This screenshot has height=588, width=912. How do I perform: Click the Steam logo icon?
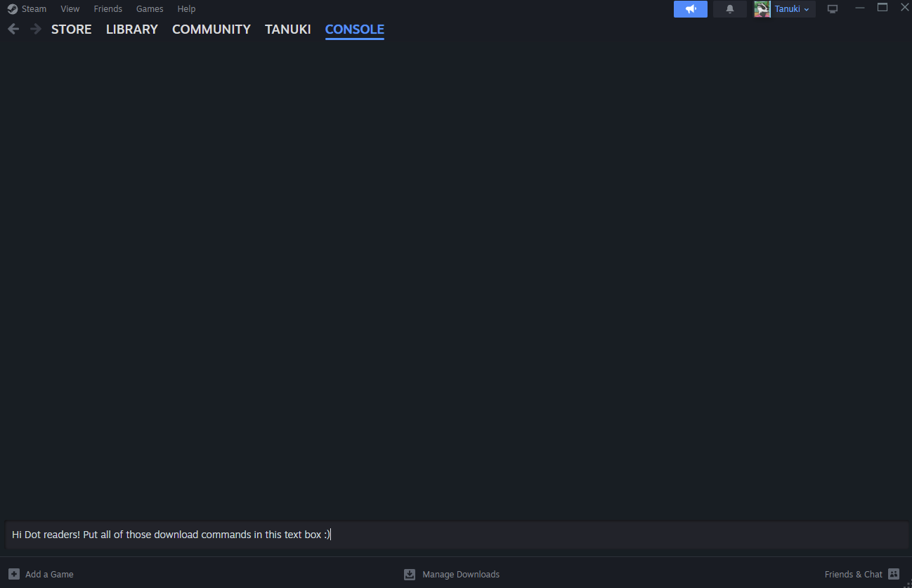[11, 8]
